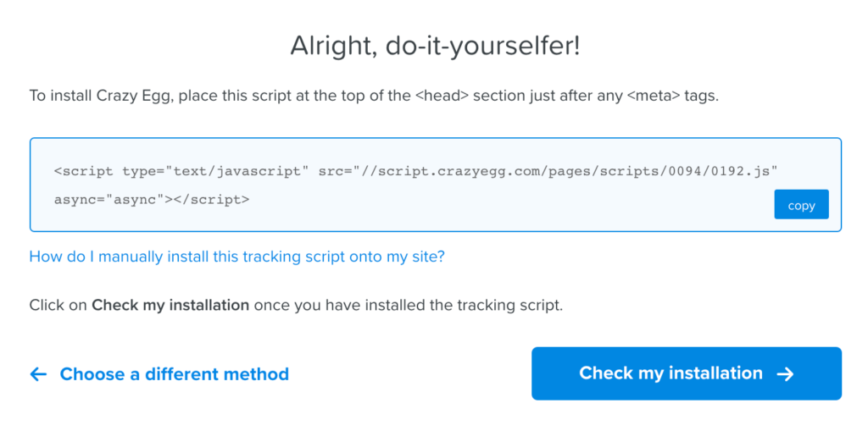Click the <head> word in the instructions
Viewport: 868px width, 431px height.
pyautogui.click(x=442, y=96)
